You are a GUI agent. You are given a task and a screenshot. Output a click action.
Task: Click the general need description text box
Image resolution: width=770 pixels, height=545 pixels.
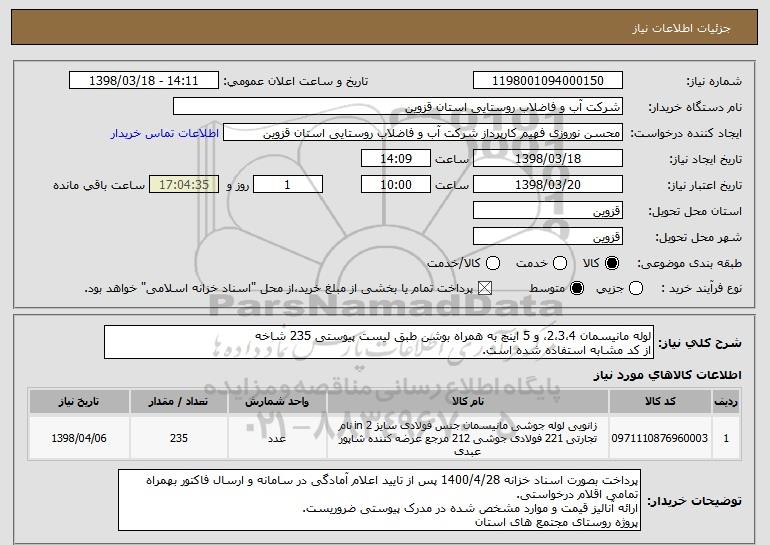click(379, 342)
